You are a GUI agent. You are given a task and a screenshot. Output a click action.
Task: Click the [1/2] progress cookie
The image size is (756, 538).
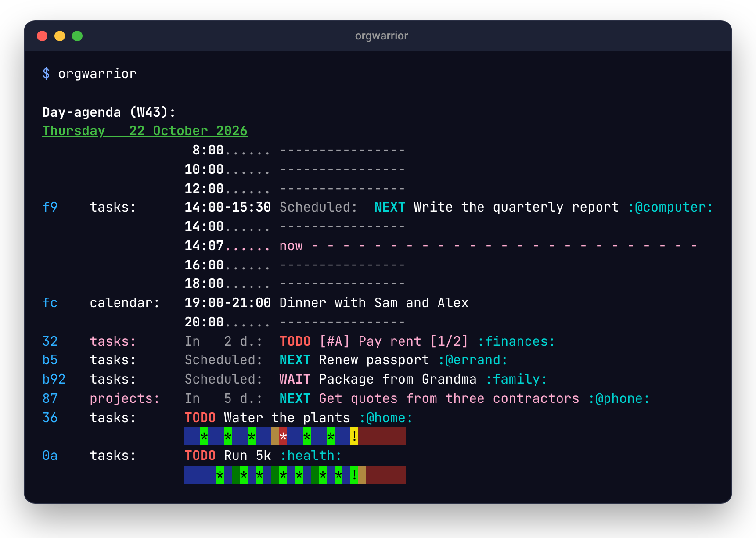449,341
